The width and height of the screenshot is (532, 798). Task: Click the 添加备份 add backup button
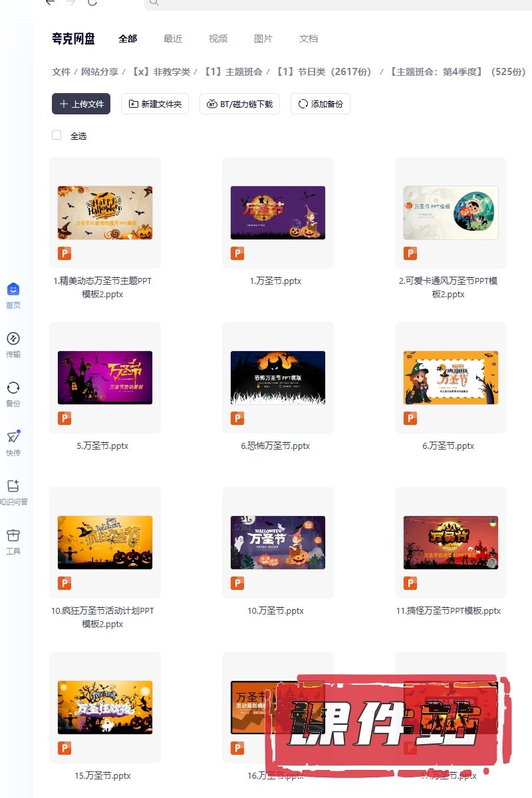321,104
